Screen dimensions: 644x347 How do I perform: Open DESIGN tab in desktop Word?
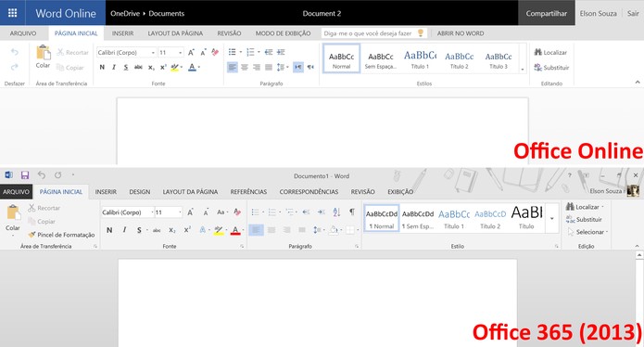[140, 191]
